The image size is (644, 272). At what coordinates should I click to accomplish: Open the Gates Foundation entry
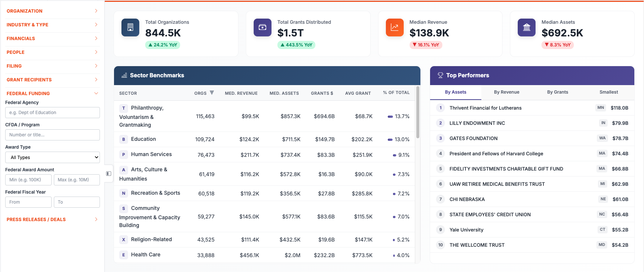tap(473, 139)
